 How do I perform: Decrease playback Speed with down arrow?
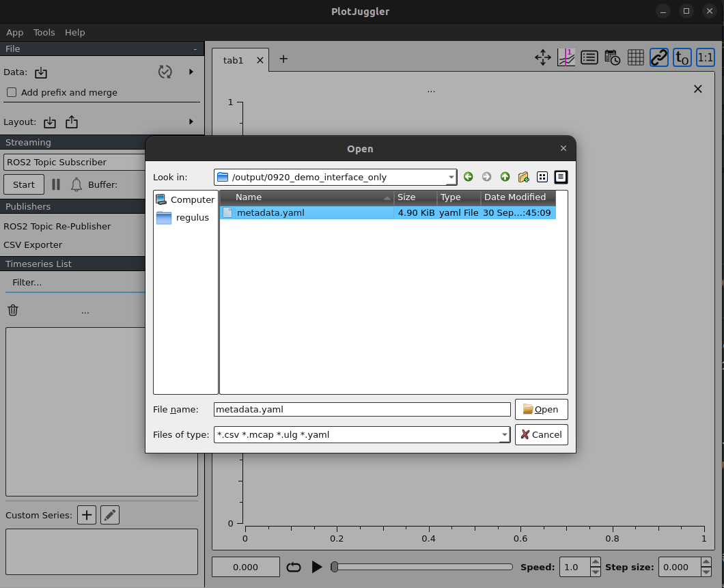pyautogui.click(x=595, y=572)
